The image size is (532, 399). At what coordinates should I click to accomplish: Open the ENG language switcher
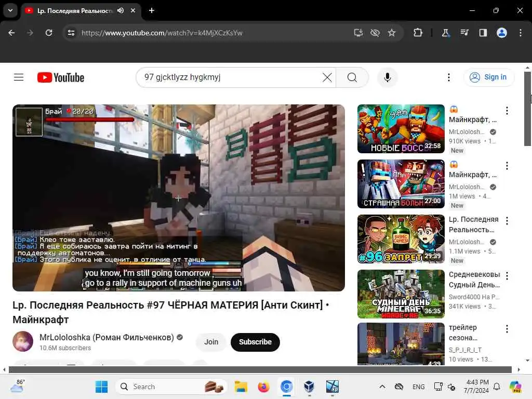click(x=418, y=387)
